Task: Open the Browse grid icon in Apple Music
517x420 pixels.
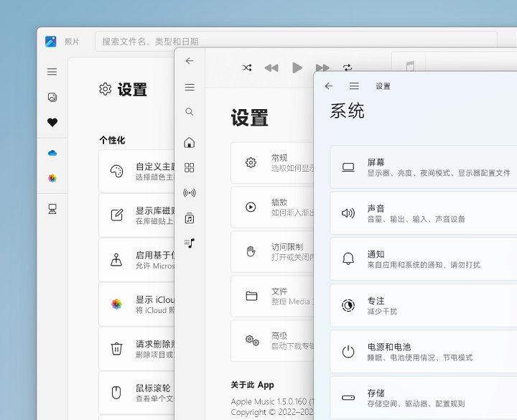Action: [x=190, y=167]
